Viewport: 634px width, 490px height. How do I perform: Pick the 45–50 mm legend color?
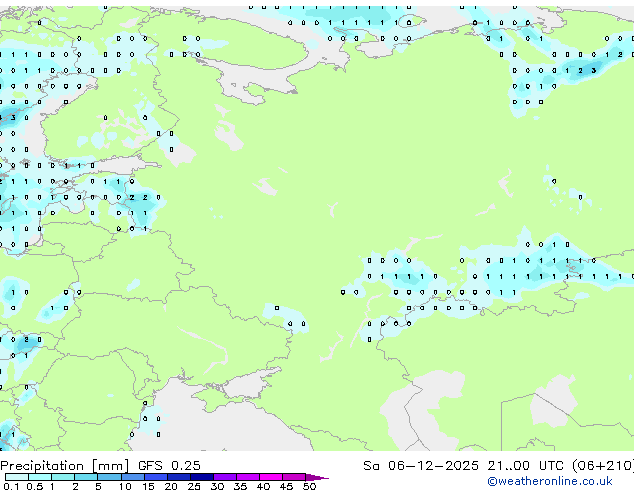294,477
